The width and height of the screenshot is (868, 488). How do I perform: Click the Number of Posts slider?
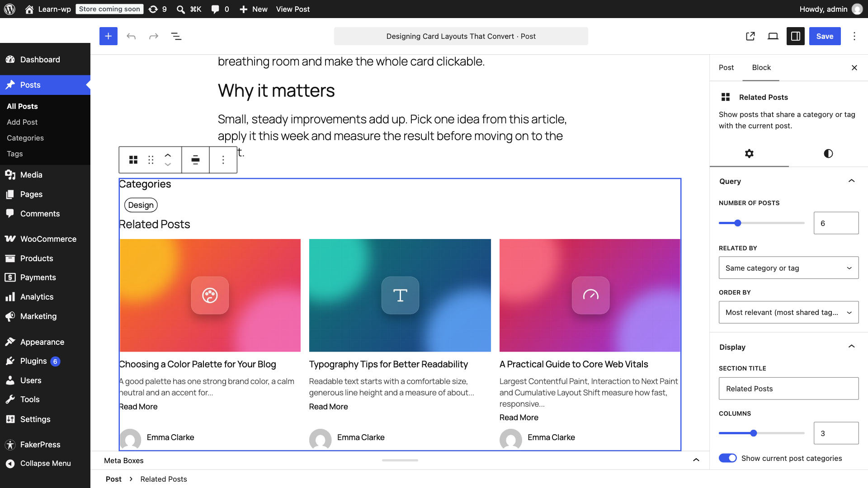click(x=761, y=223)
